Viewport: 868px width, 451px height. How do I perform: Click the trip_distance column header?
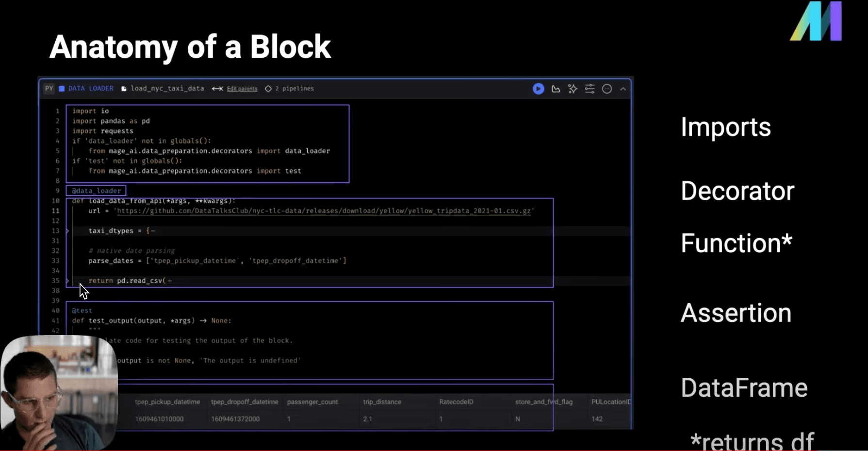382,402
